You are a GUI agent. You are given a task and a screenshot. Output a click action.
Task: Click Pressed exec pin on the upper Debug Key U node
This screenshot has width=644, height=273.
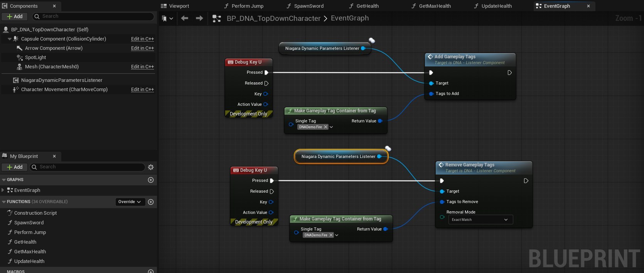click(x=266, y=73)
